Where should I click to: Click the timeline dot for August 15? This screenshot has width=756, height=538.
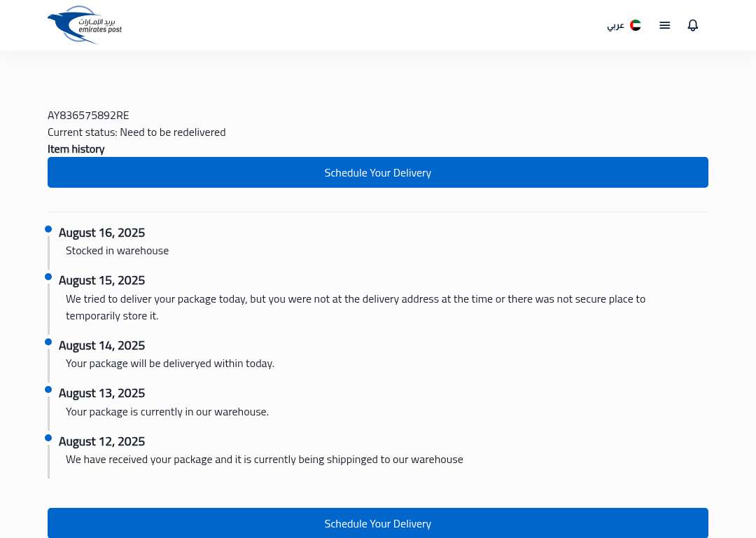48,277
